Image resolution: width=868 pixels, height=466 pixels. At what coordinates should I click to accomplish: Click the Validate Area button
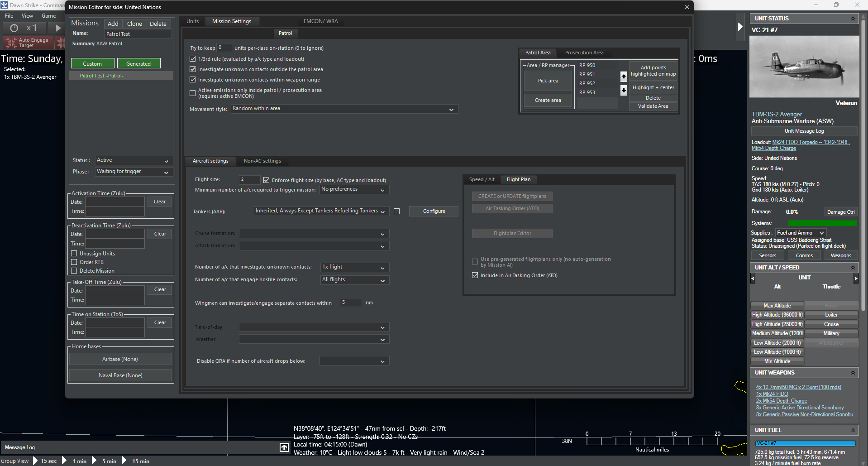653,106
